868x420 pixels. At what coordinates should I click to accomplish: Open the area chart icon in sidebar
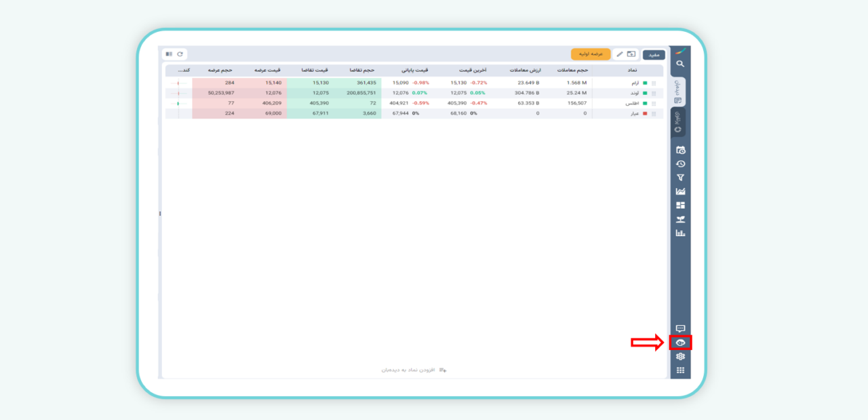click(680, 191)
